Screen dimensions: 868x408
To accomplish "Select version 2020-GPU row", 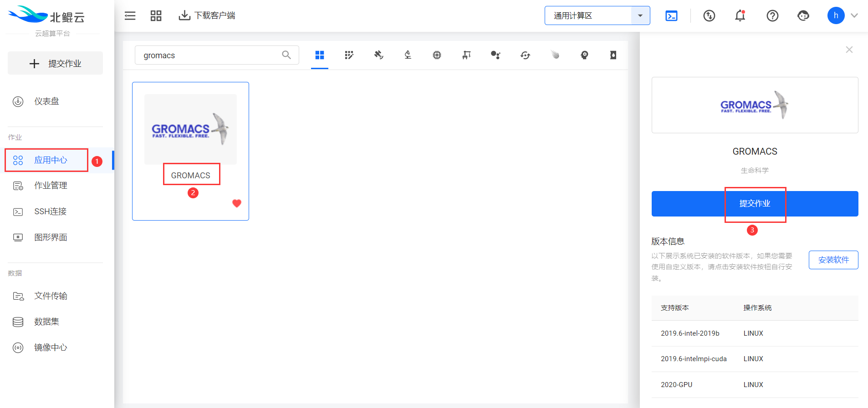I will click(755, 385).
